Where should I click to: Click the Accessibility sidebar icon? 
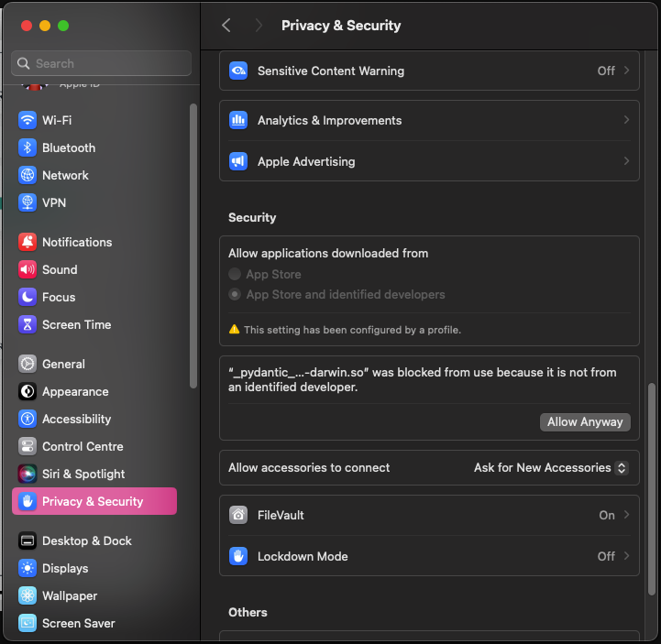coord(28,419)
